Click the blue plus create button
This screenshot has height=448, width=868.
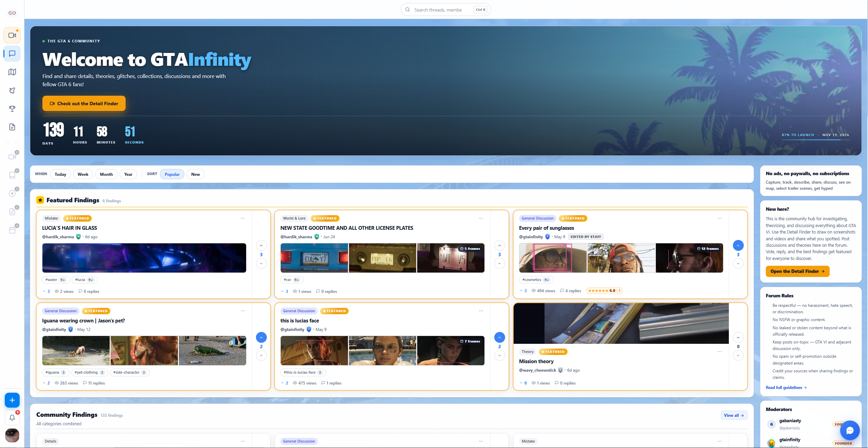[x=12, y=400]
